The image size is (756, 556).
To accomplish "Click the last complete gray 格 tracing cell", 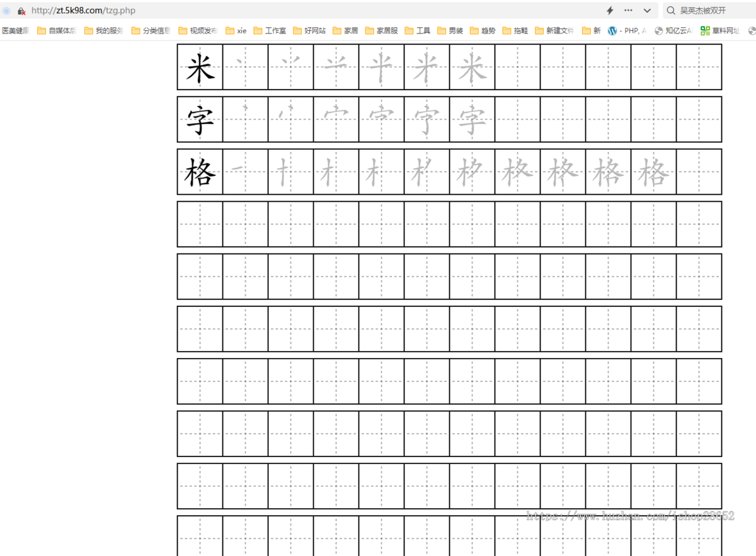I will coord(654,171).
